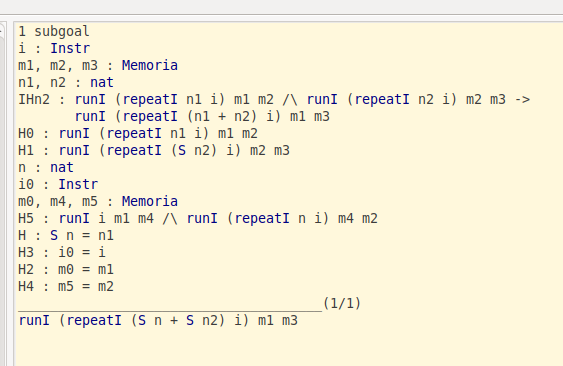Click empty area below the goal
Screen dimensions: 563x366
click(287, 348)
